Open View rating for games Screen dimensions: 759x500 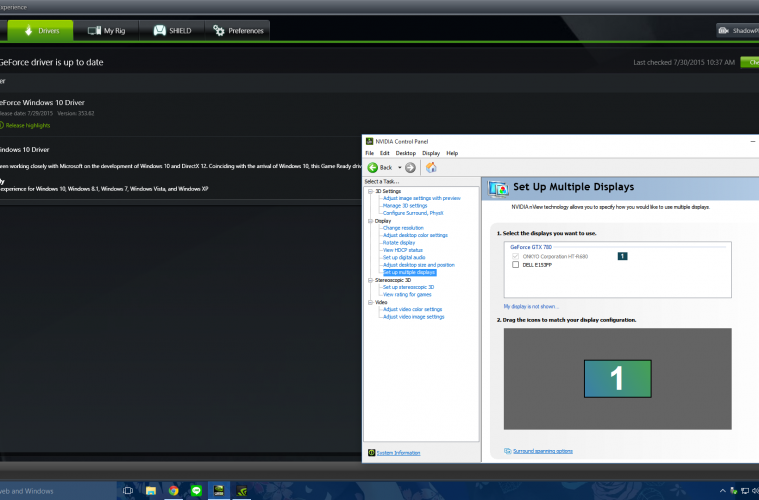point(407,294)
